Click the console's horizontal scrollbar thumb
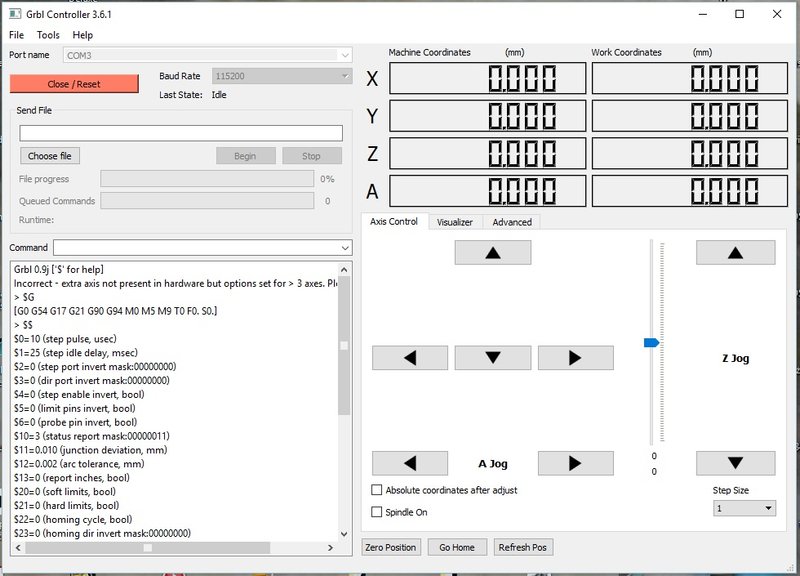 point(147,548)
